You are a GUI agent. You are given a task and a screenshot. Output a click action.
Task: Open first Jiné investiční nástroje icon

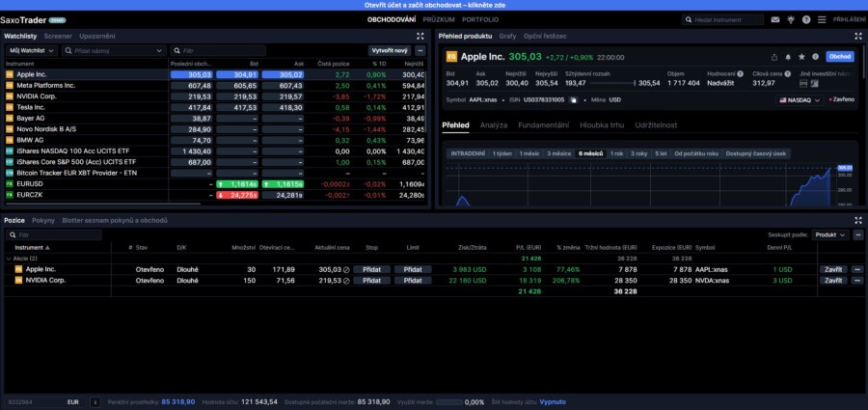click(803, 83)
